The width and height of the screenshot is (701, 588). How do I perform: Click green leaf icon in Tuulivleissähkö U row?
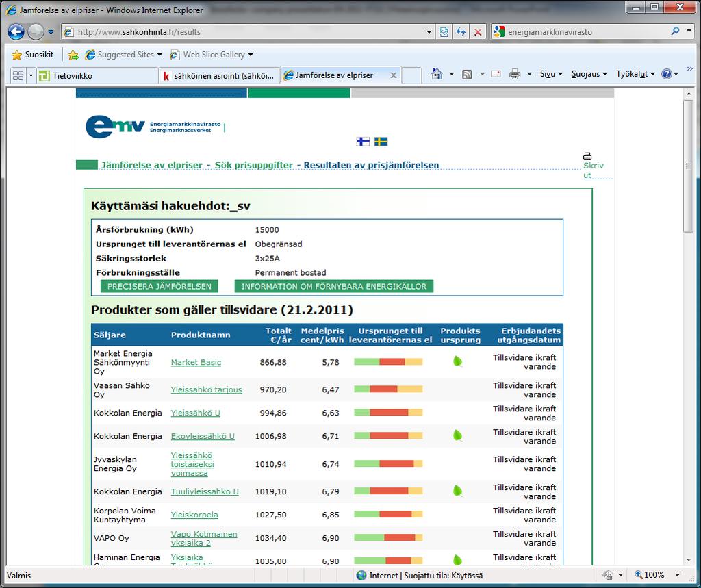(x=457, y=491)
